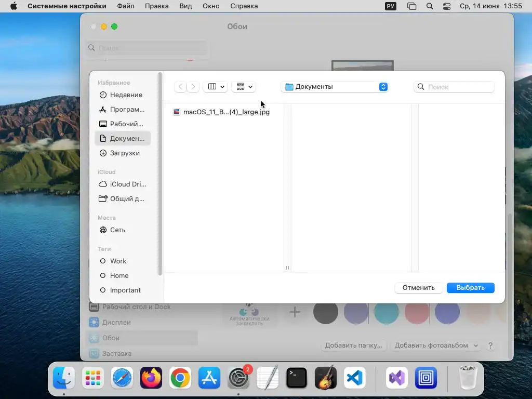Click the dialog sidebar scrollbar

click(x=160, y=174)
